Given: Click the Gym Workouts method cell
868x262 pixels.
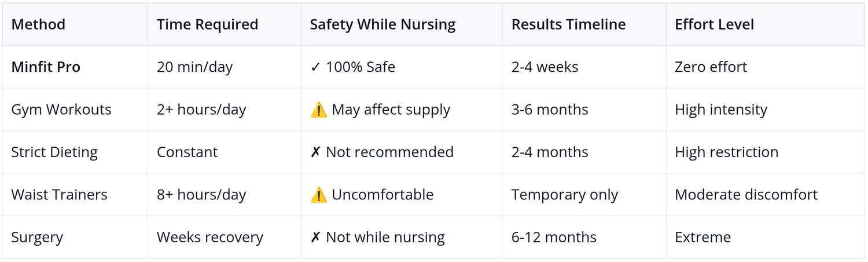Looking at the screenshot, I should [x=75, y=110].
